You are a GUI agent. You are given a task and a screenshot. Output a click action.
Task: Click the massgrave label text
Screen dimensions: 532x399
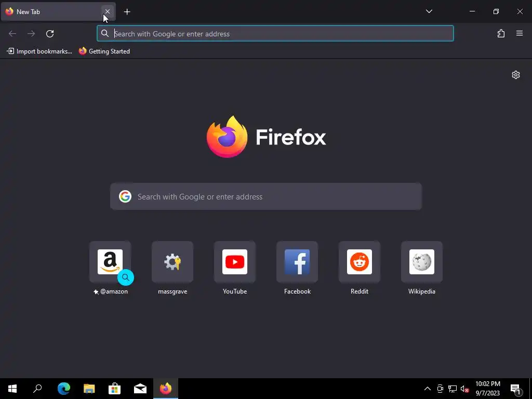coord(172,291)
